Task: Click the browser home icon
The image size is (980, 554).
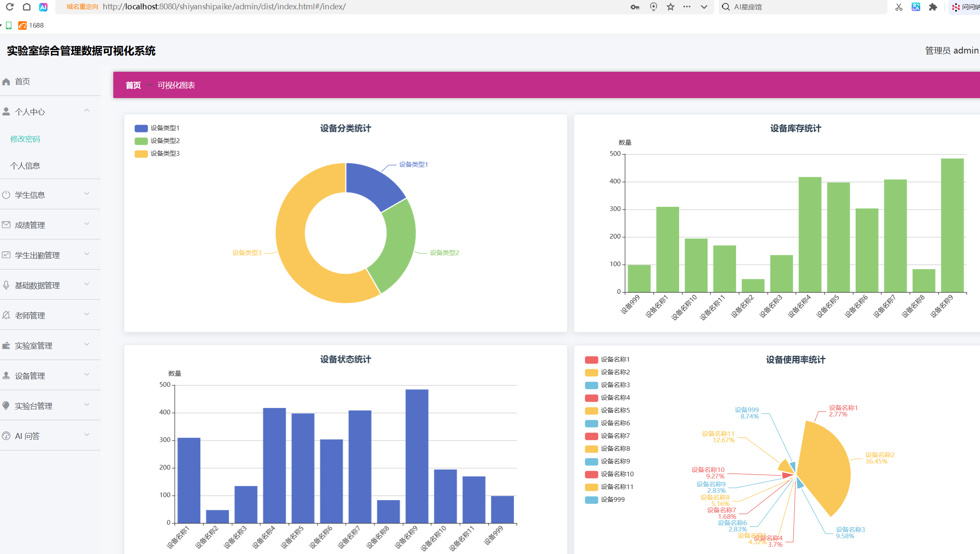Action: (x=26, y=7)
